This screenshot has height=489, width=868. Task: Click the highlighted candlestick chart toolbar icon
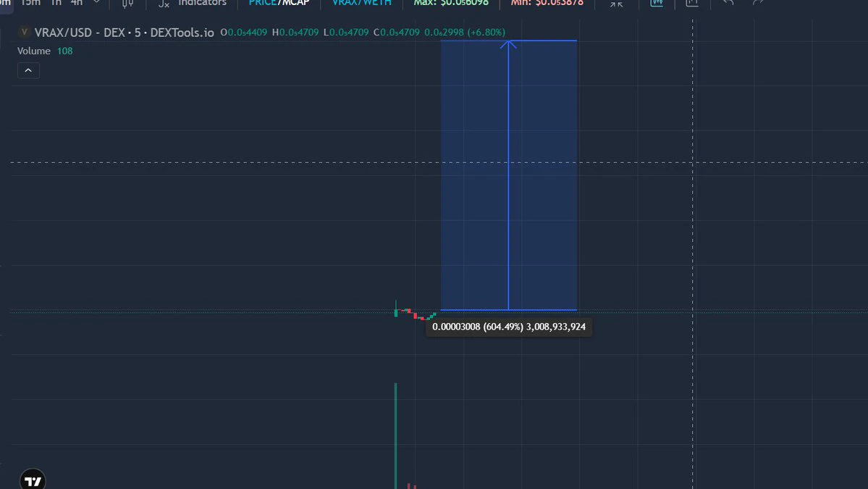pos(657,3)
